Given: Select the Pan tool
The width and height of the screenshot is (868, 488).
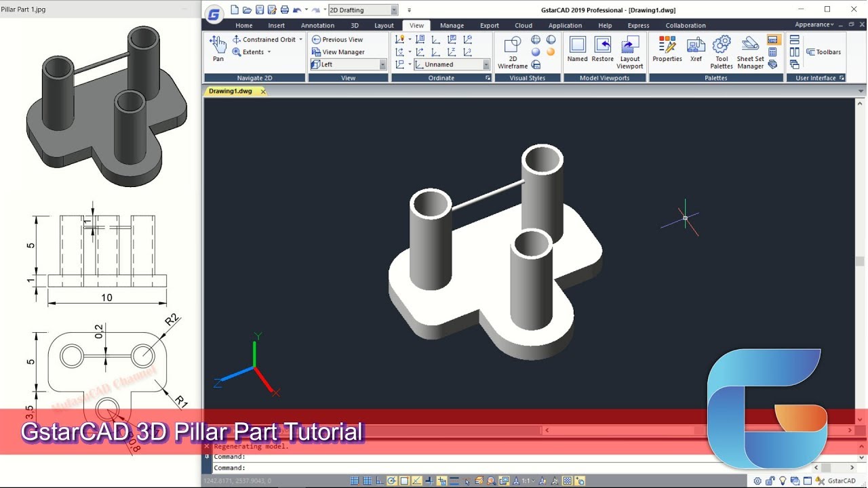Looking at the screenshot, I should point(218,48).
